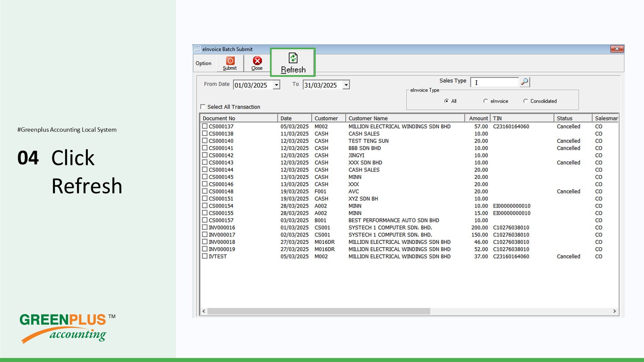Tick checkbox for CS000142
644x362 pixels.
[205, 155]
